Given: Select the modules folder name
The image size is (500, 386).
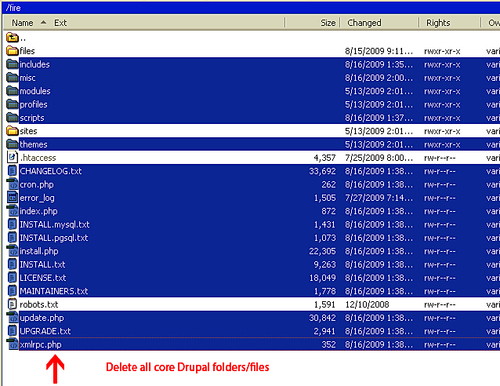Looking at the screenshot, I should click(x=35, y=91).
